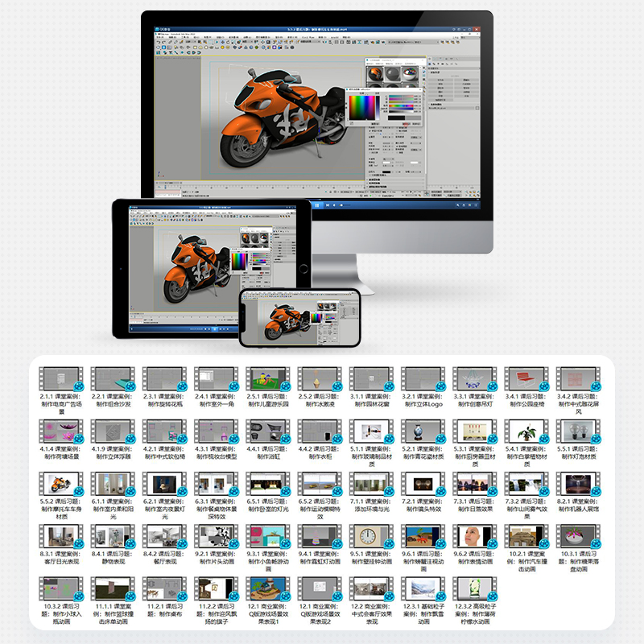The width and height of the screenshot is (644, 644).
Task: Click the black color preview swatch
Action: (x=396, y=118)
